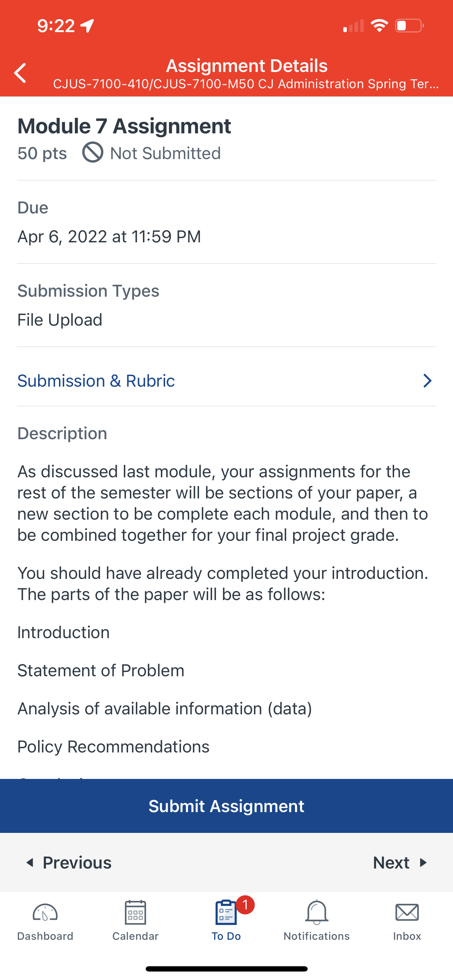Tap the Wi-Fi status icon
The height and width of the screenshot is (980, 453).
pyautogui.click(x=379, y=26)
